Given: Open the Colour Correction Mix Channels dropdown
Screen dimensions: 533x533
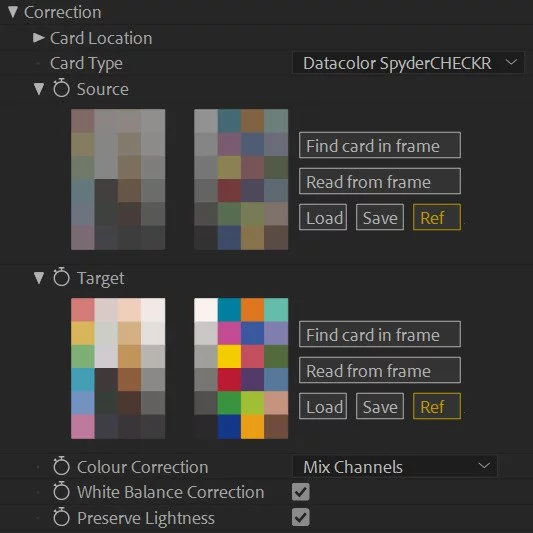Looking at the screenshot, I should coord(394,466).
